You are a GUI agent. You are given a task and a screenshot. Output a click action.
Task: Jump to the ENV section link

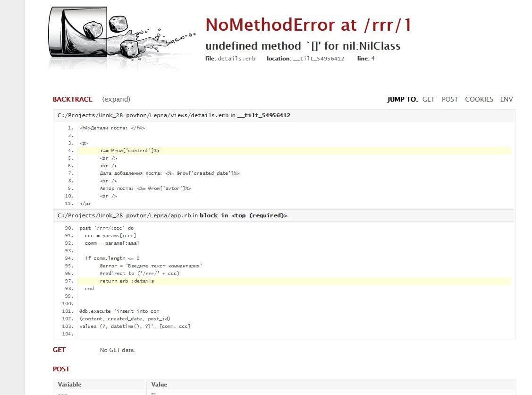(506, 99)
